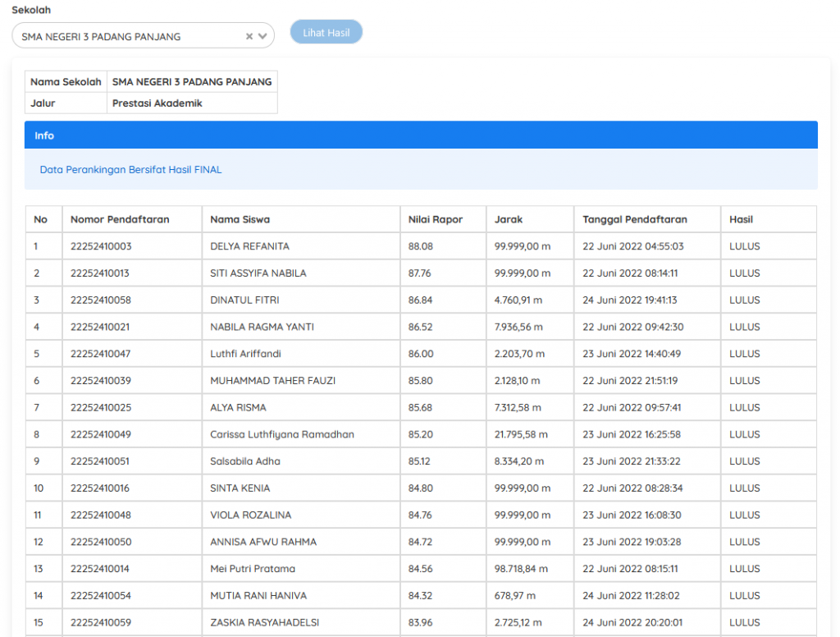Click the Nama Siswa column header
The width and height of the screenshot is (840, 637).
[240, 219]
